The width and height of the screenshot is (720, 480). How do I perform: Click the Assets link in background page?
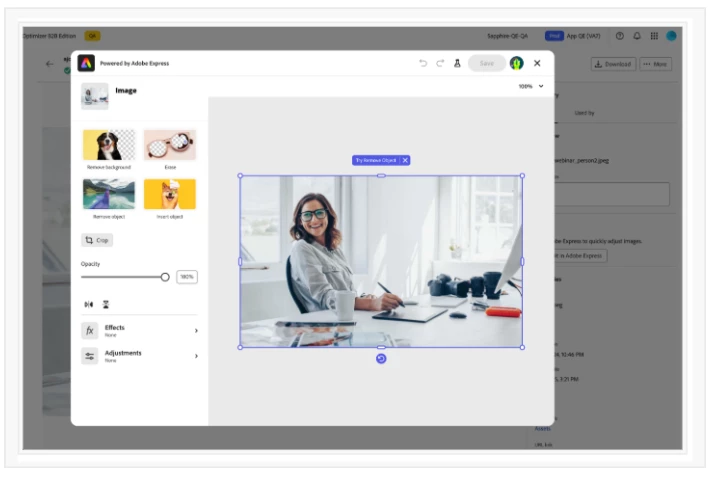pos(542,429)
